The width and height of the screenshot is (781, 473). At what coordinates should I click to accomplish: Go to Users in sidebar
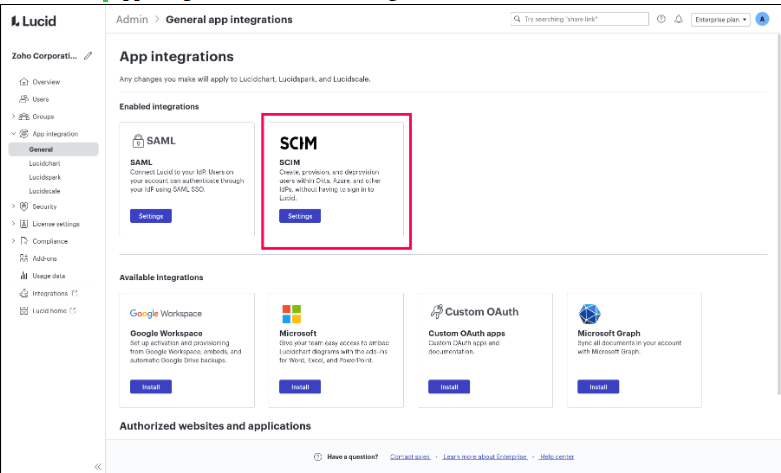(x=40, y=99)
